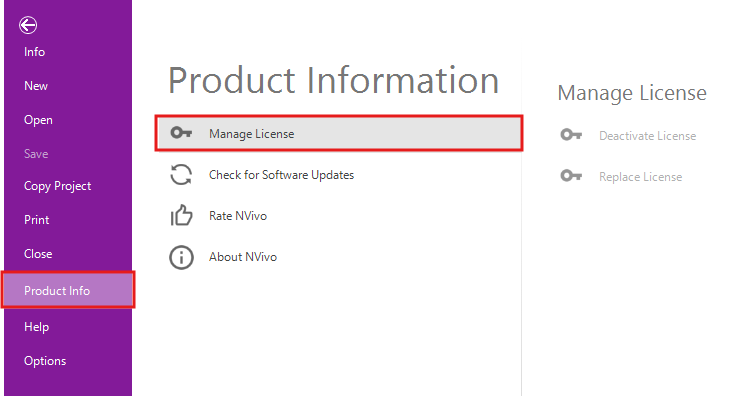Click the Replace License label
This screenshot has height=396, width=752.
[640, 177]
